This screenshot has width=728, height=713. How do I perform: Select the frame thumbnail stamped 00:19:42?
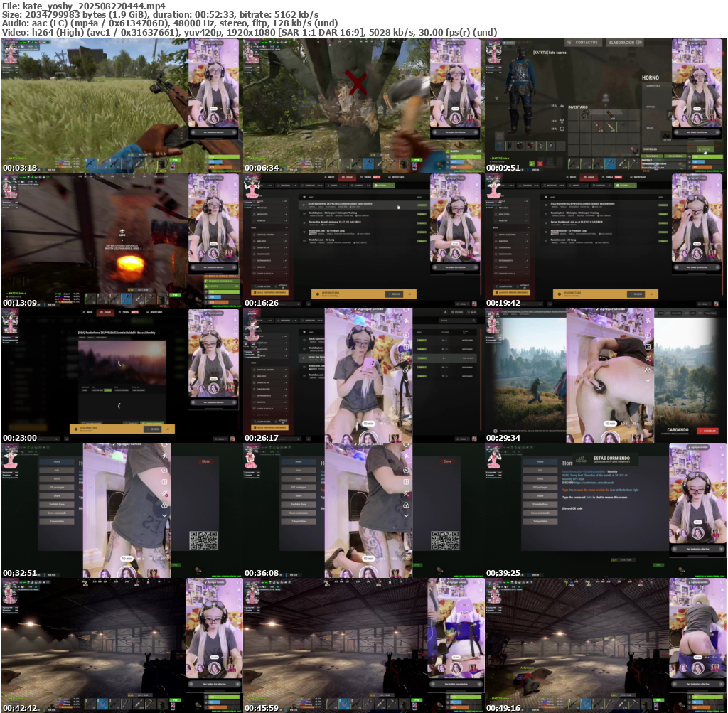(606, 240)
